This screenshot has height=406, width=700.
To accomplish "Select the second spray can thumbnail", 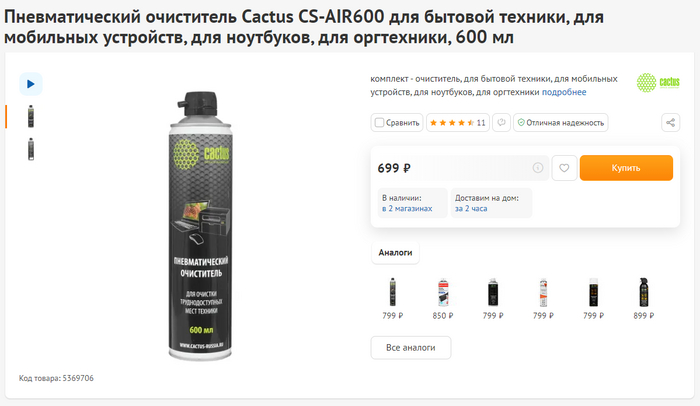I will coord(31,149).
